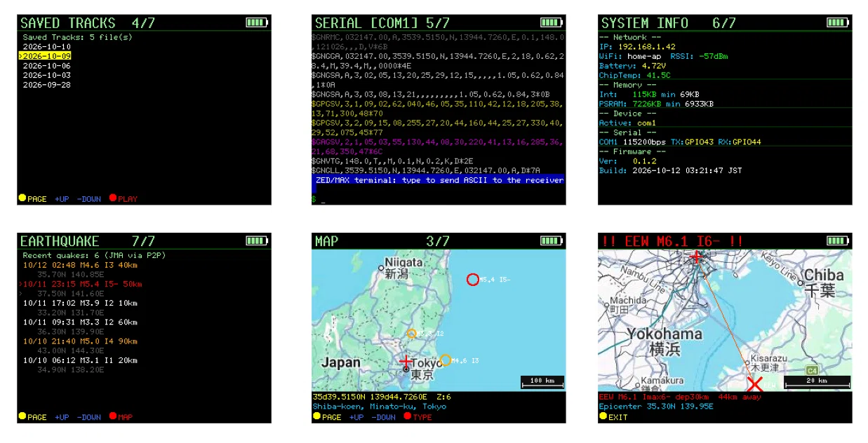Viewport: 868px width, 443px height.
Task: Click the Chiba city label on EEW map
Action: click(x=824, y=275)
